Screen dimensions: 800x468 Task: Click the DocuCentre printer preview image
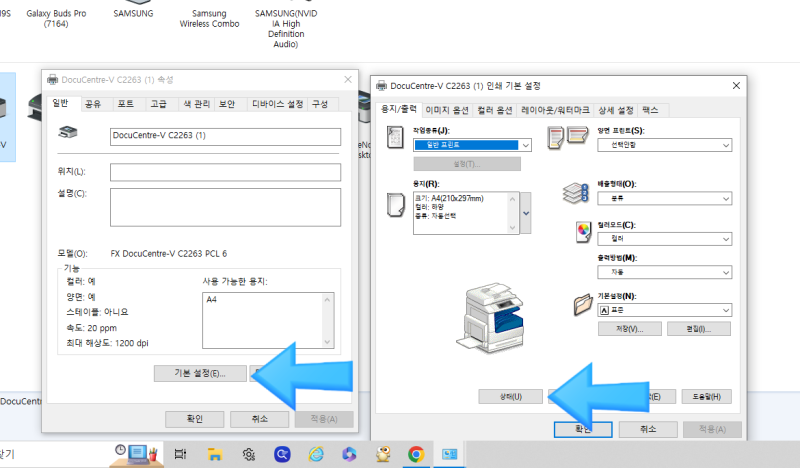490,318
